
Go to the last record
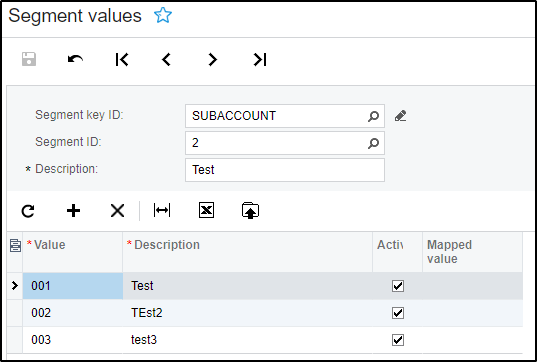click(260, 60)
